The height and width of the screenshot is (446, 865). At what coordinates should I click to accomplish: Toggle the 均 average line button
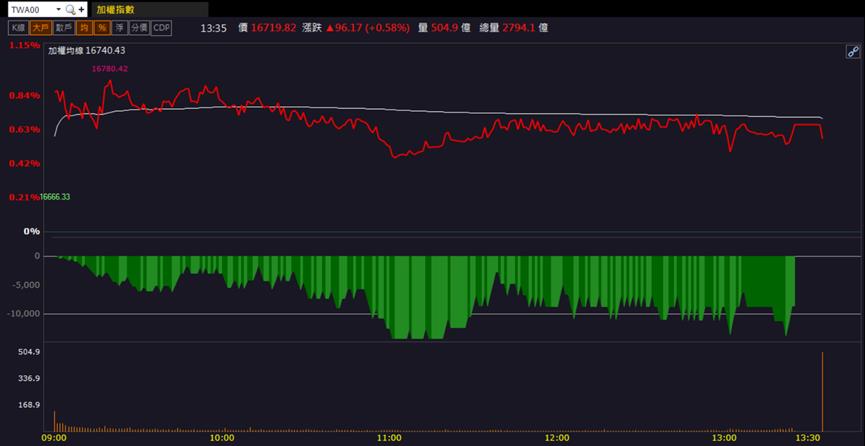click(84, 28)
